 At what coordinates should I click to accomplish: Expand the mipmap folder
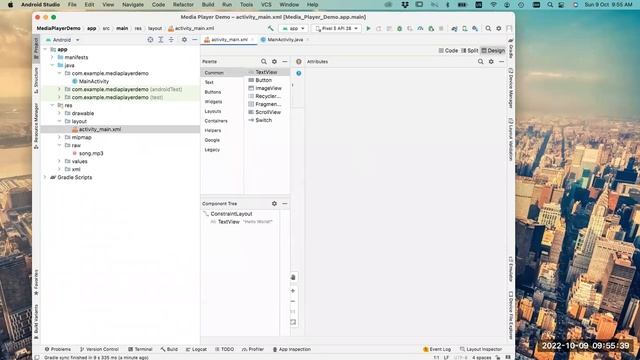point(60,138)
